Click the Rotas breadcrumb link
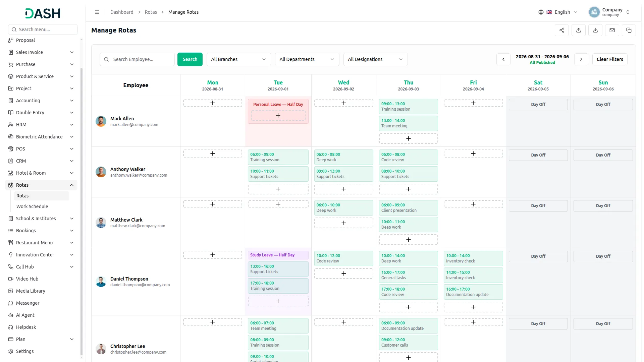The image size is (644, 362). [151, 12]
